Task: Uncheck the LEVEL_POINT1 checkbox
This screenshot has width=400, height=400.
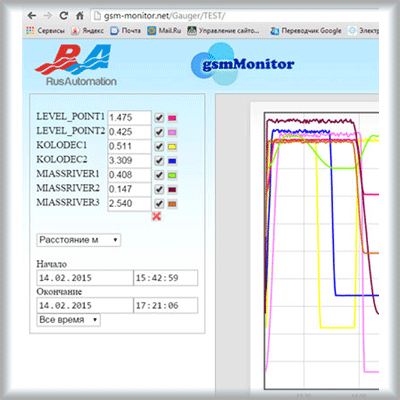Action: tap(159, 118)
